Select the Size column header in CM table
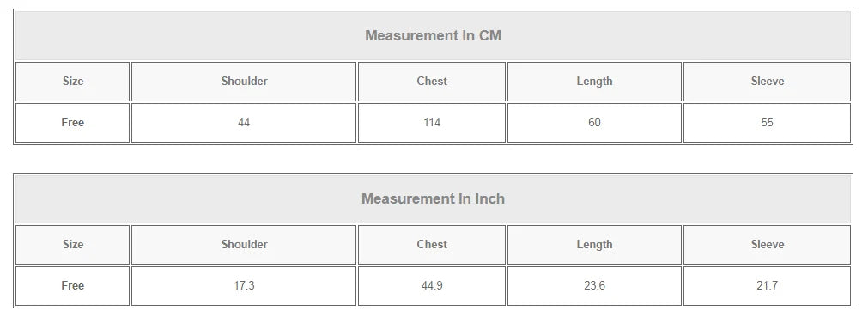Screen dimensions: 868x317 tap(72, 82)
